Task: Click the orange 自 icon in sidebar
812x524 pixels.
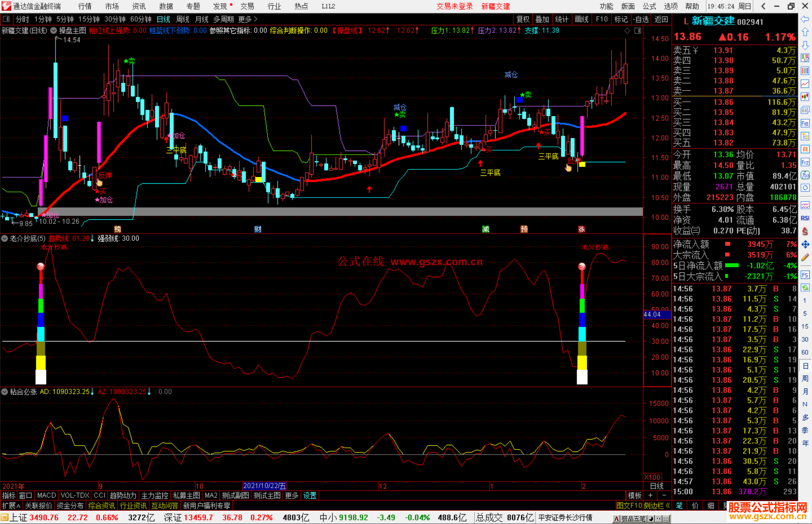Action: coord(805,149)
